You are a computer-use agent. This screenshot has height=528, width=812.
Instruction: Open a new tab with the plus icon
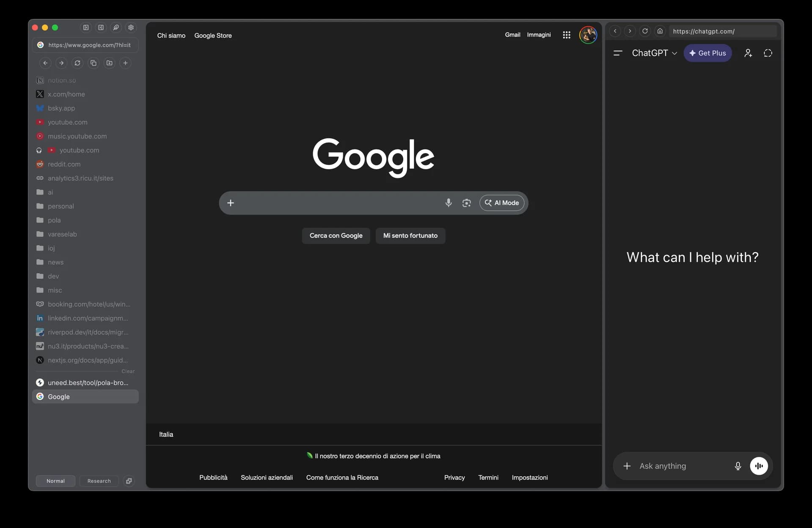[125, 63]
